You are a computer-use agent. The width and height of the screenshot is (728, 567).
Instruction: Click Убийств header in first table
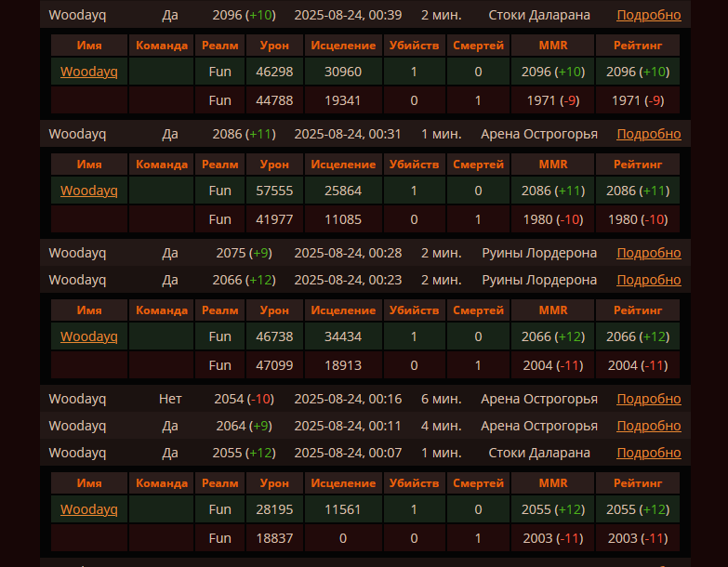pyautogui.click(x=414, y=46)
